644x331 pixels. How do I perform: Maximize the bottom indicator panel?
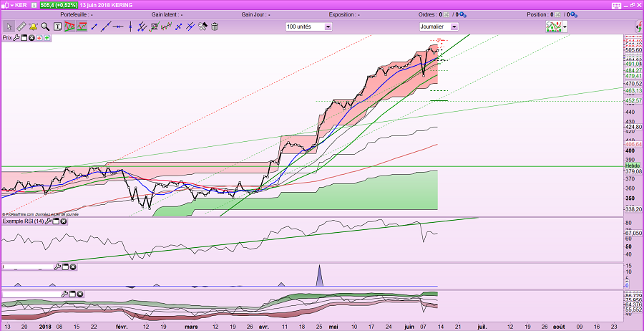(72, 294)
